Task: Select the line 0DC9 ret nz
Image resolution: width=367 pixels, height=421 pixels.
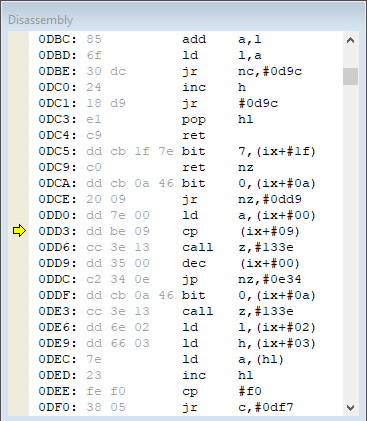Action: pyautogui.click(x=186, y=167)
